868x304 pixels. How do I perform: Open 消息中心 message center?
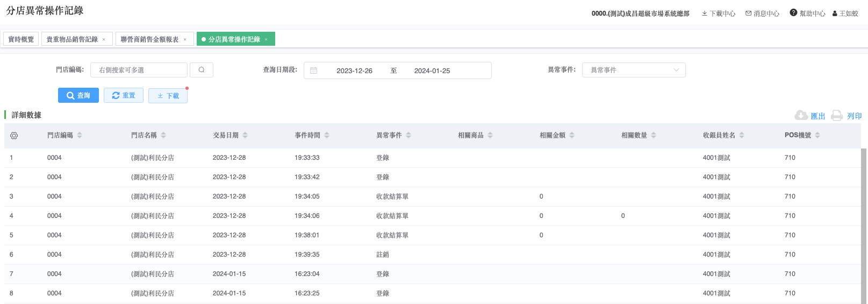(x=762, y=13)
